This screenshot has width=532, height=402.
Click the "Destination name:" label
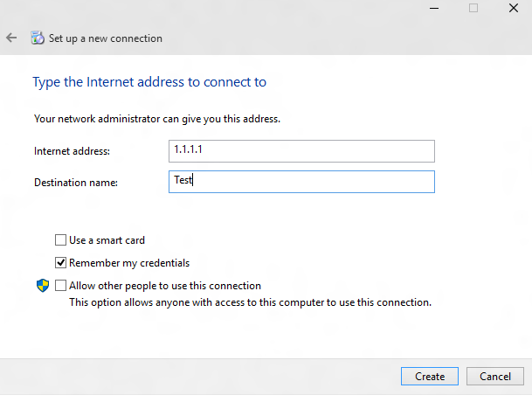tap(76, 183)
